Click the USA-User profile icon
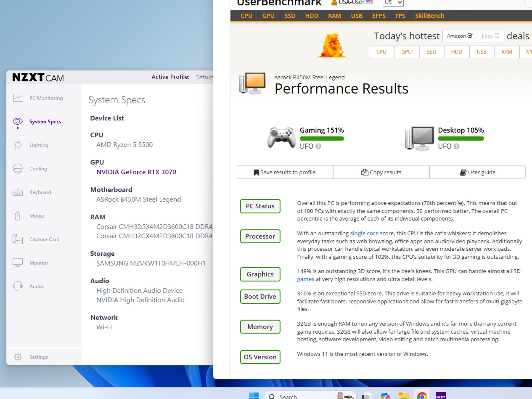532x399 pixels. [x=334, y=3]
